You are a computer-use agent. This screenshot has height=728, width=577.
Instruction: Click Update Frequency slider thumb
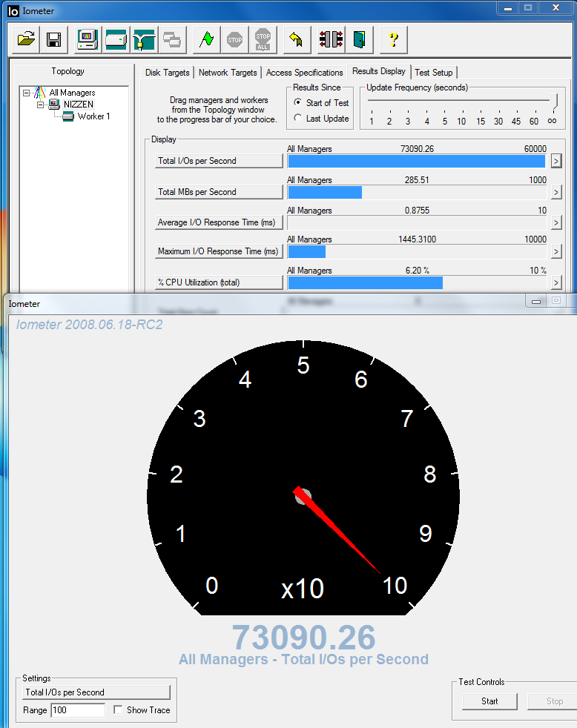(554, 102)
